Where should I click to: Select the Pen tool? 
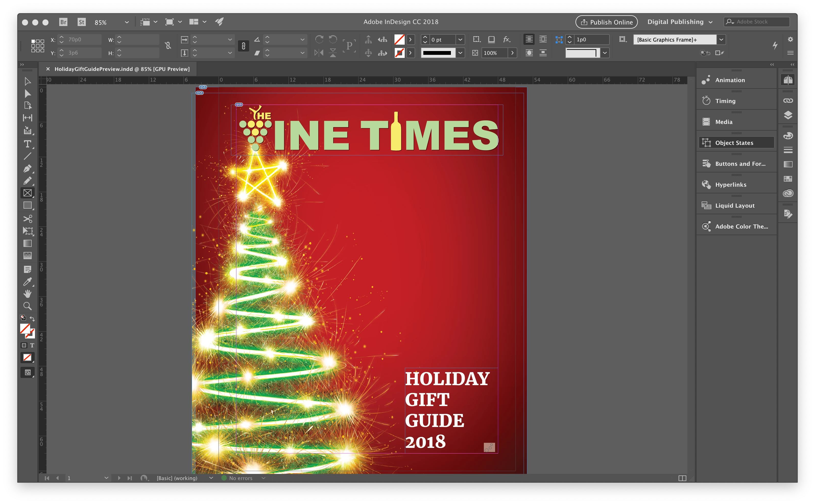pyautogui.click(x=27, y=168)
